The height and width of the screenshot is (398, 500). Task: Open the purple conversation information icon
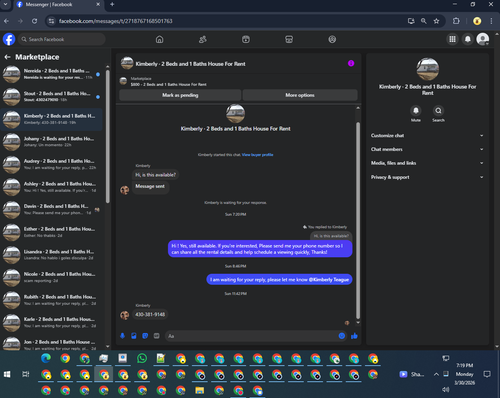coord(351,63)
